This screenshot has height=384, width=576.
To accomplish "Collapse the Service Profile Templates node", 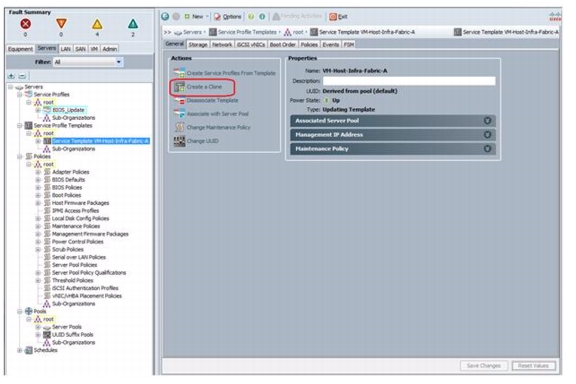I will (19, 126).
